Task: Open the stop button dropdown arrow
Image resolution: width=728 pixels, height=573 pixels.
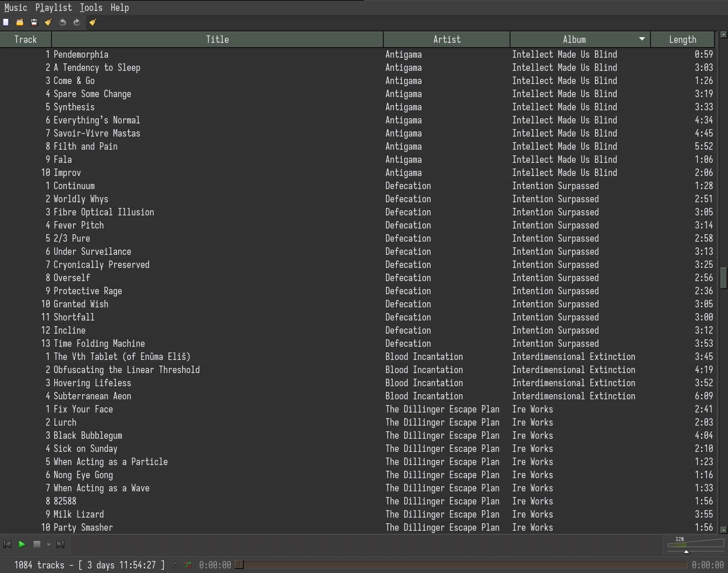Action: 49,544
